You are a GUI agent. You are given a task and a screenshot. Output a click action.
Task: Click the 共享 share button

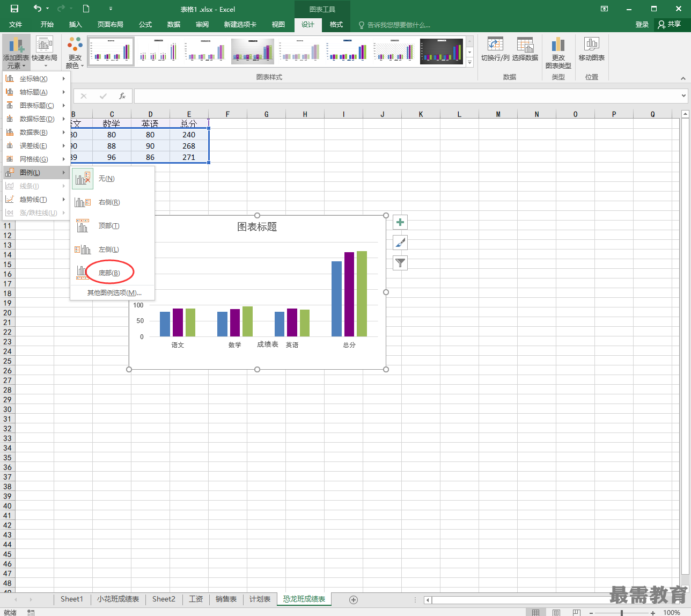point(670,25)
